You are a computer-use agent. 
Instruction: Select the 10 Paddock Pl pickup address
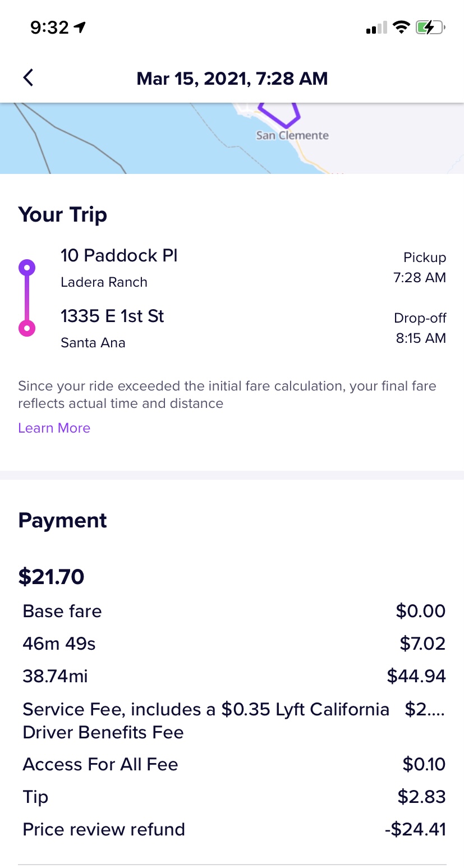coord(119,256)
